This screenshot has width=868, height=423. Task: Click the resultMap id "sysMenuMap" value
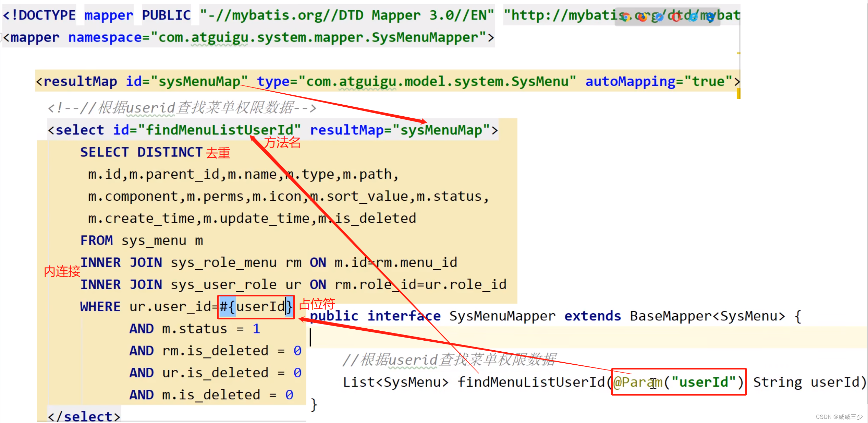coord(199,82)
